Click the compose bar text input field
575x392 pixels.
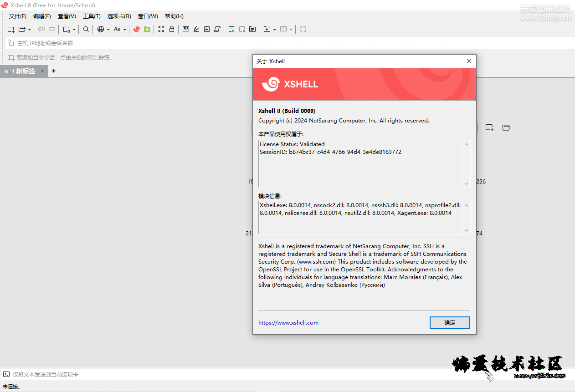click(292, 374)
